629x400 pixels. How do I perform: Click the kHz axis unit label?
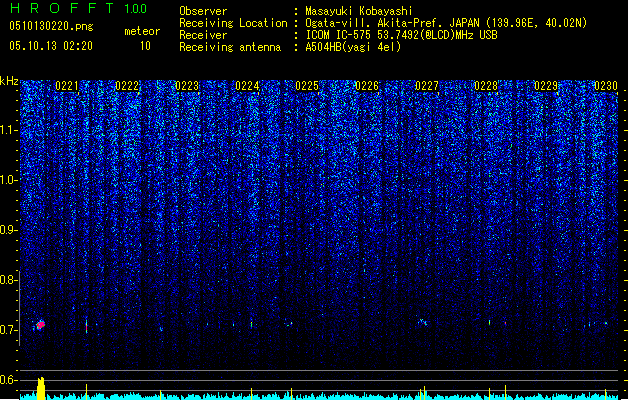[x=9, y=81]
